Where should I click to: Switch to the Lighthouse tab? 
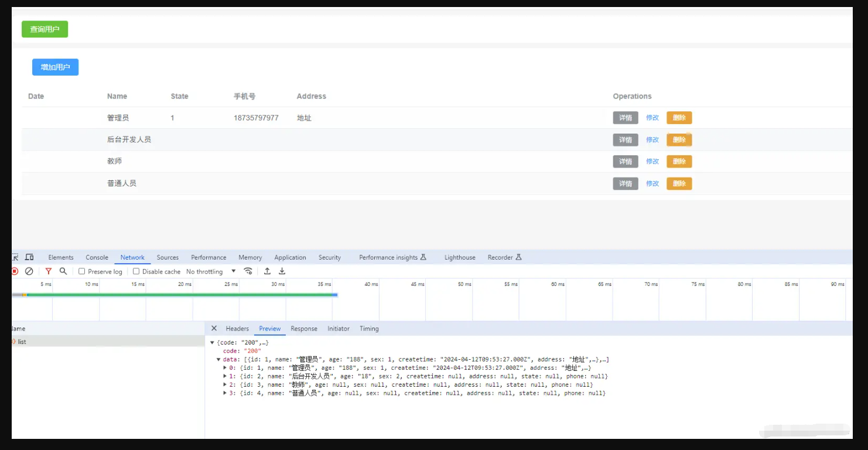pos(460,257)
